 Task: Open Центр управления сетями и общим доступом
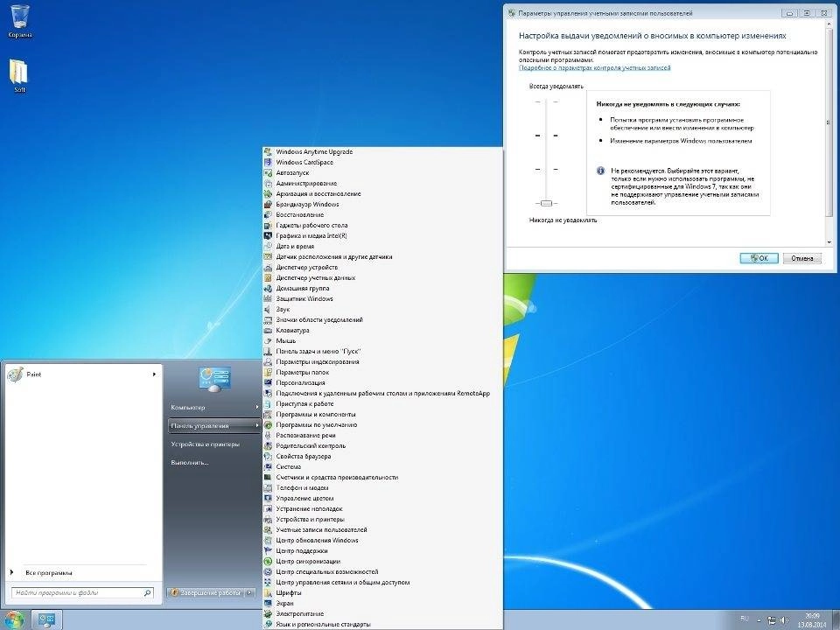[x=343, y=583]
